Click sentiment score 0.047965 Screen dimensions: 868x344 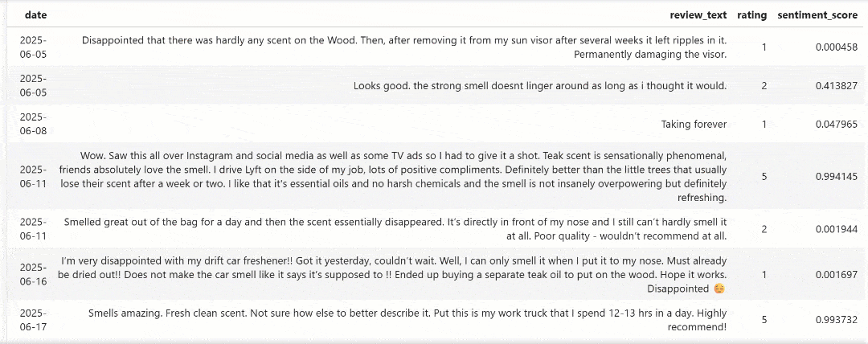[x=836, y=125]
